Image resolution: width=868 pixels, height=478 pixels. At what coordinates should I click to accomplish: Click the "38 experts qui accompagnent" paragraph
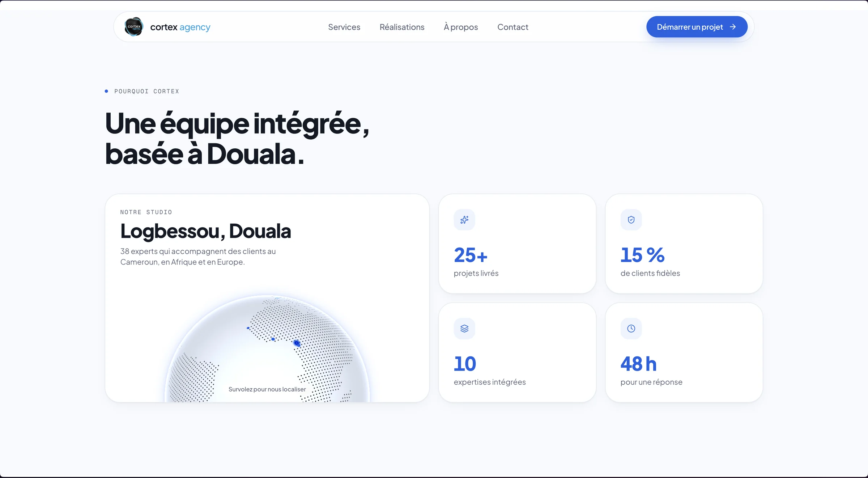[x=198, y=257]
